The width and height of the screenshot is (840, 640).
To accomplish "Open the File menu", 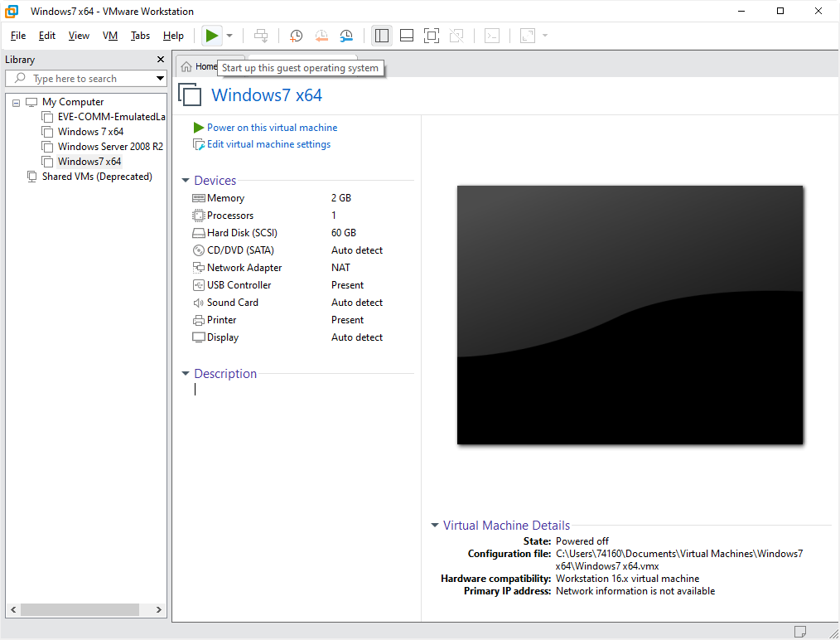I will (18, 36).
